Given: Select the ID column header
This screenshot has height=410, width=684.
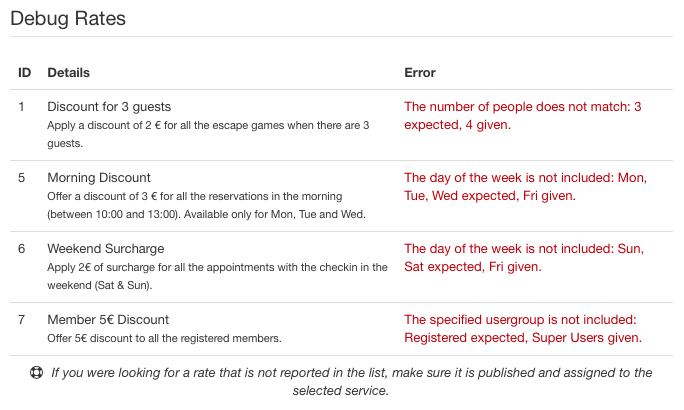Looking at the screenshot, I should click(x=24, y=72).
